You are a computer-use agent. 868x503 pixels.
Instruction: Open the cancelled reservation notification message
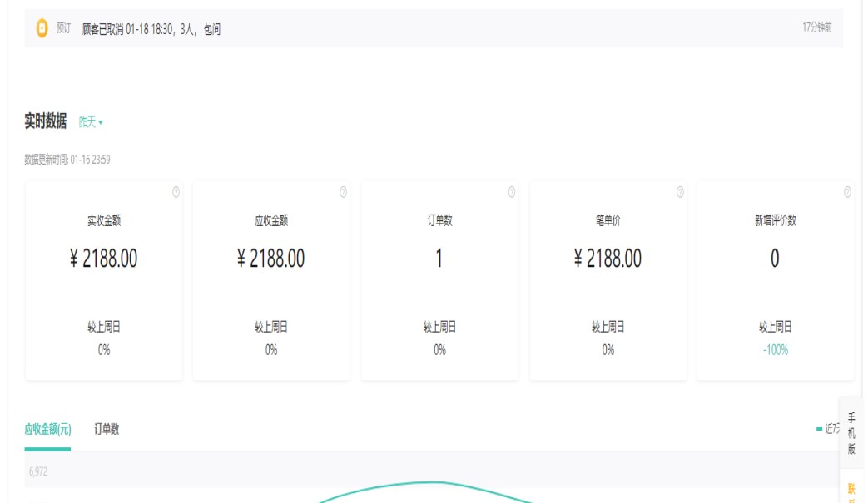tap(151, 29)
